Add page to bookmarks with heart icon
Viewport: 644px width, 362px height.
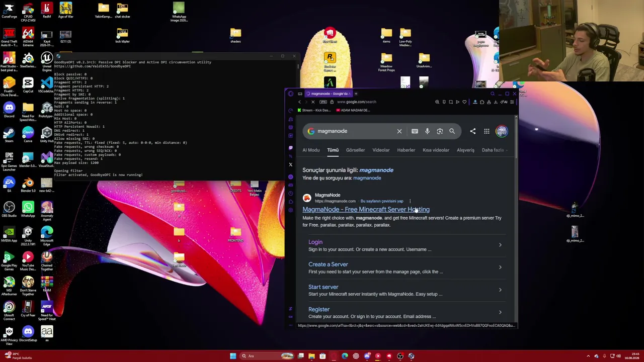pyautogui.click(x=464, y=102)
